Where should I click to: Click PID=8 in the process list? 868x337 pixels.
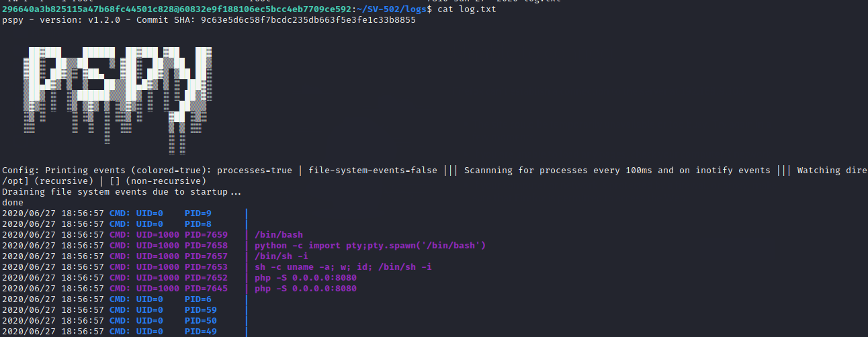click(198, 224)
